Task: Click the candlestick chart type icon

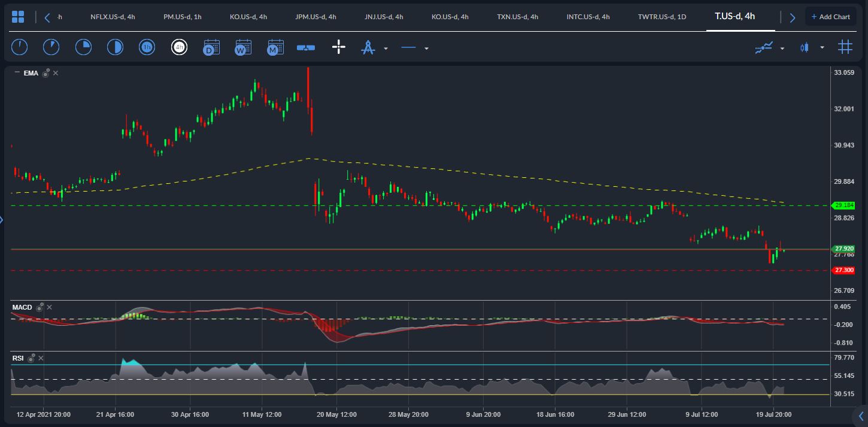Action: pos(804,47)
